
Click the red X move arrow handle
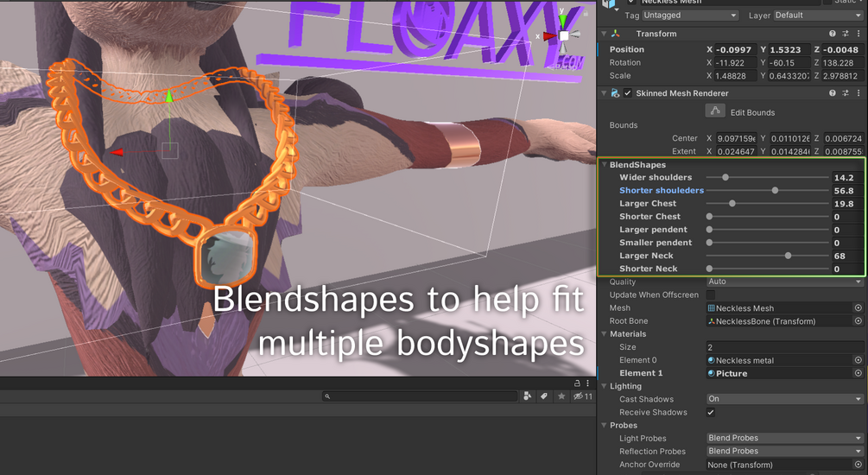tap(117, 152)
